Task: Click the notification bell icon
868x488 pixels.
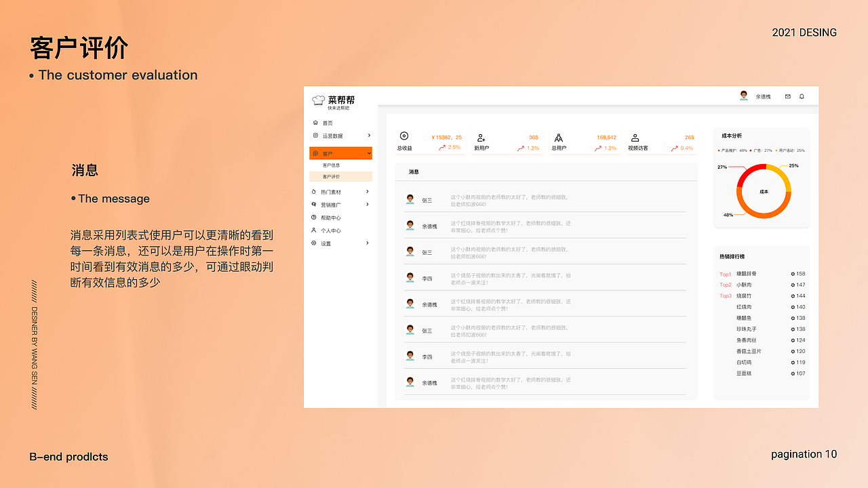Action: (802, 96)
